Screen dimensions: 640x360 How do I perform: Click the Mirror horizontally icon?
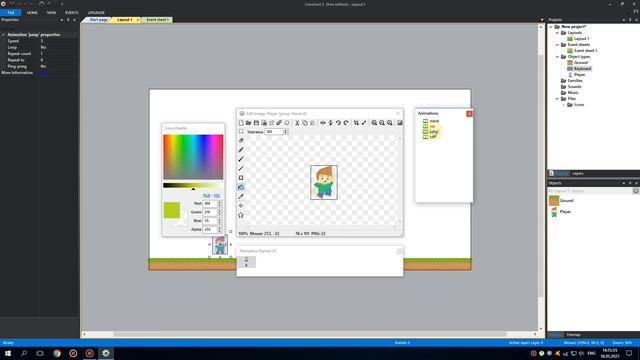323,123
